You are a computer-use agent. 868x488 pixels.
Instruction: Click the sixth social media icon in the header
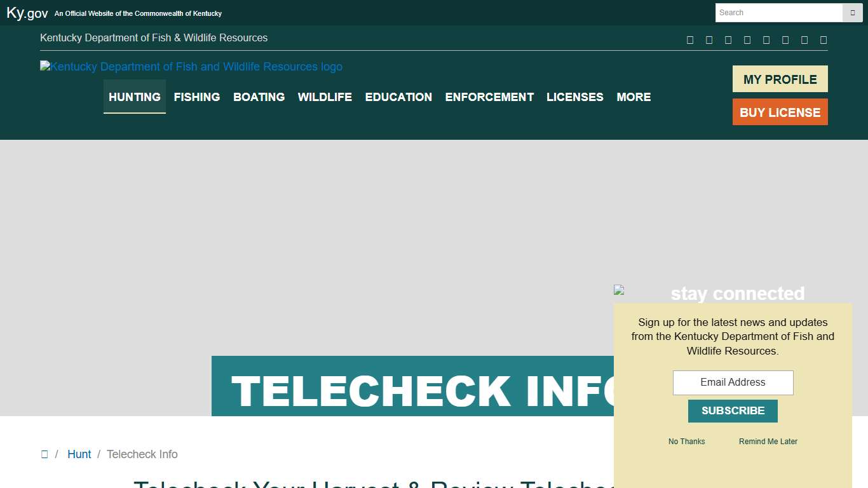(x=785, y=39)
